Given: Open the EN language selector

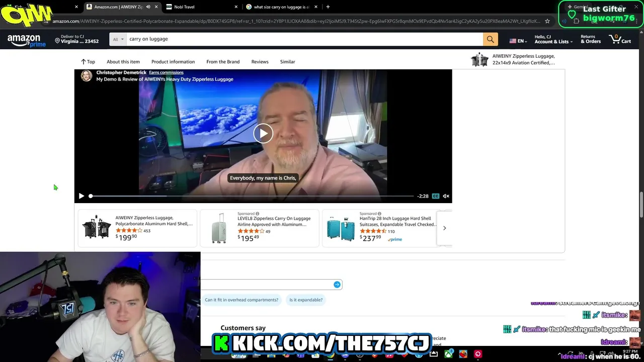Looking at the screenshot, I should point(518,41).
